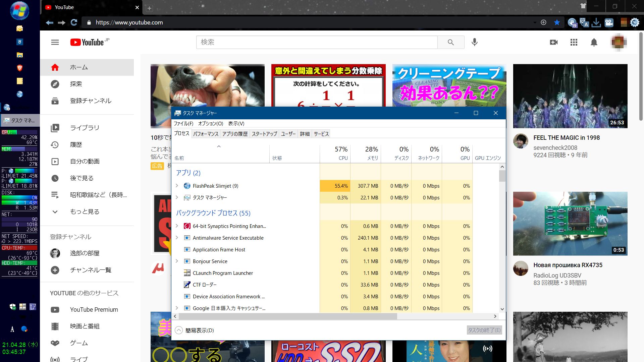The image size is (644, 362).
Task: Open YouTube Premium in the sidebar
Action: tap(87, 310)
